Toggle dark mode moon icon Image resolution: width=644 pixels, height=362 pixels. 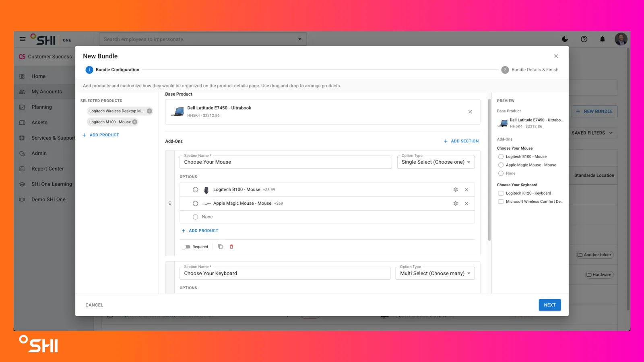tap(565, 39)
